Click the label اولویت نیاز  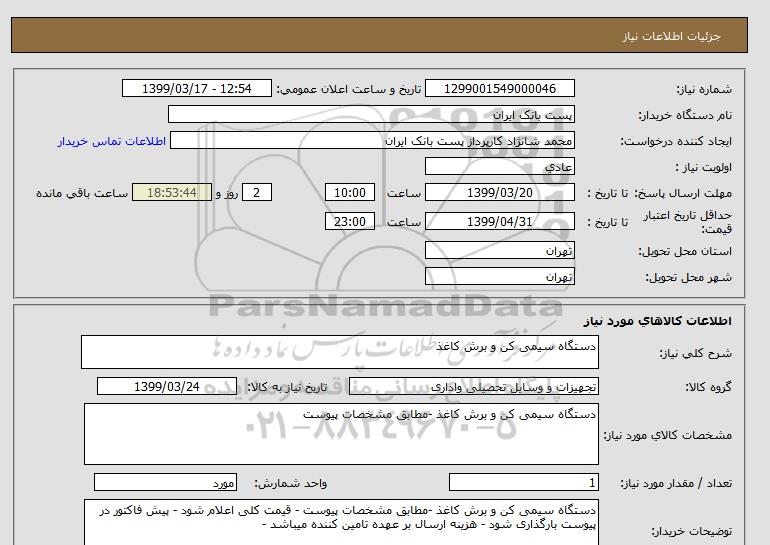point(704,167)
